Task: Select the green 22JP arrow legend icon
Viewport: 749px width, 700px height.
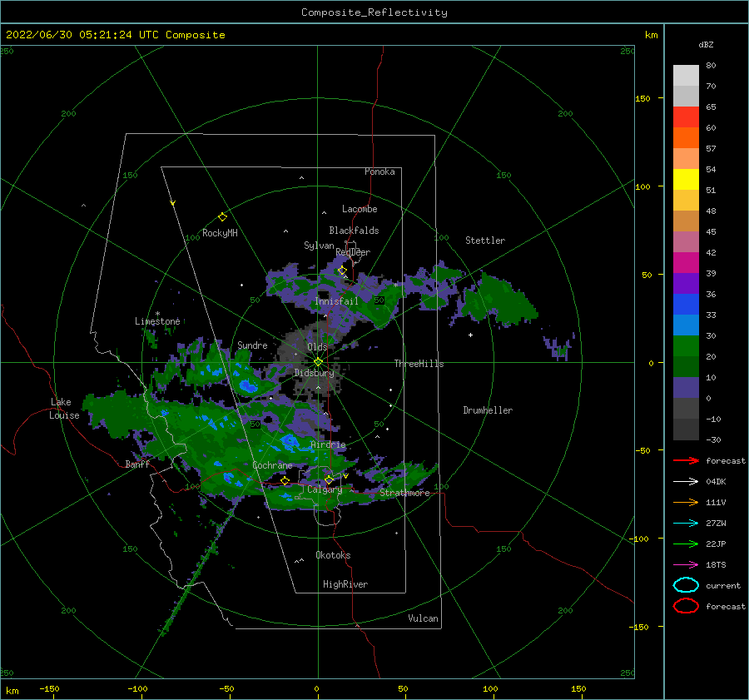Action: 686,544
